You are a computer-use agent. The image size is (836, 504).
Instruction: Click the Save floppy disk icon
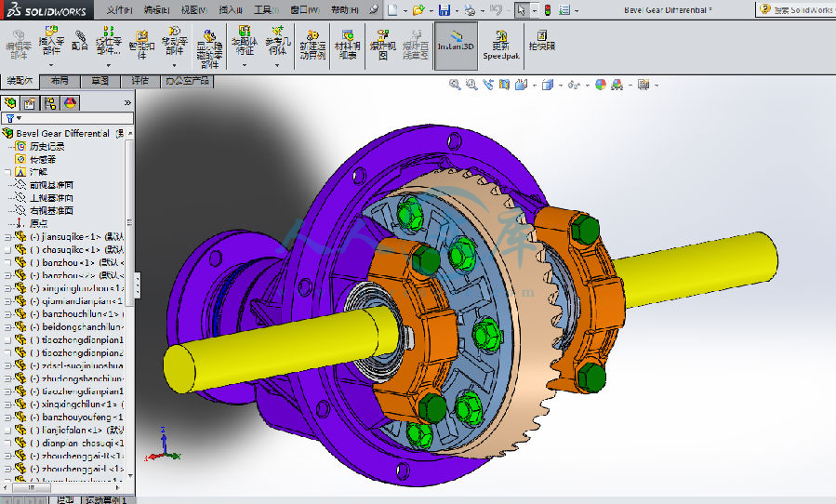[x=444, y=9]
